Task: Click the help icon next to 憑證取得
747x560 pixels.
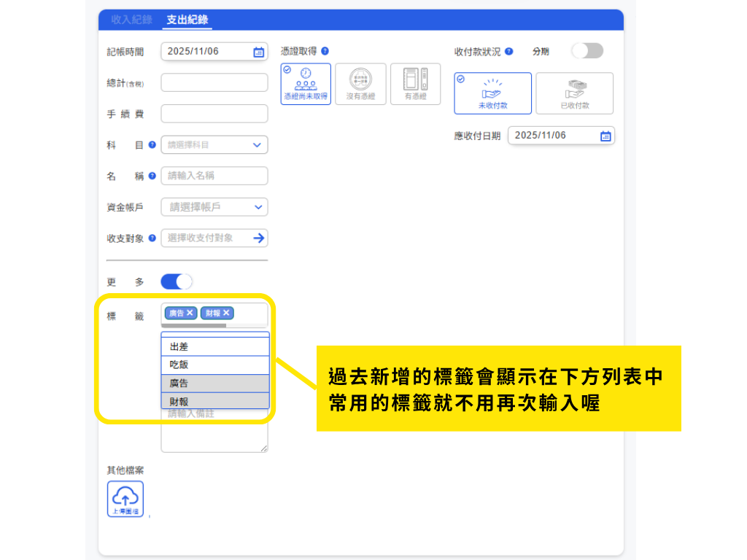Action: [325, 51]
